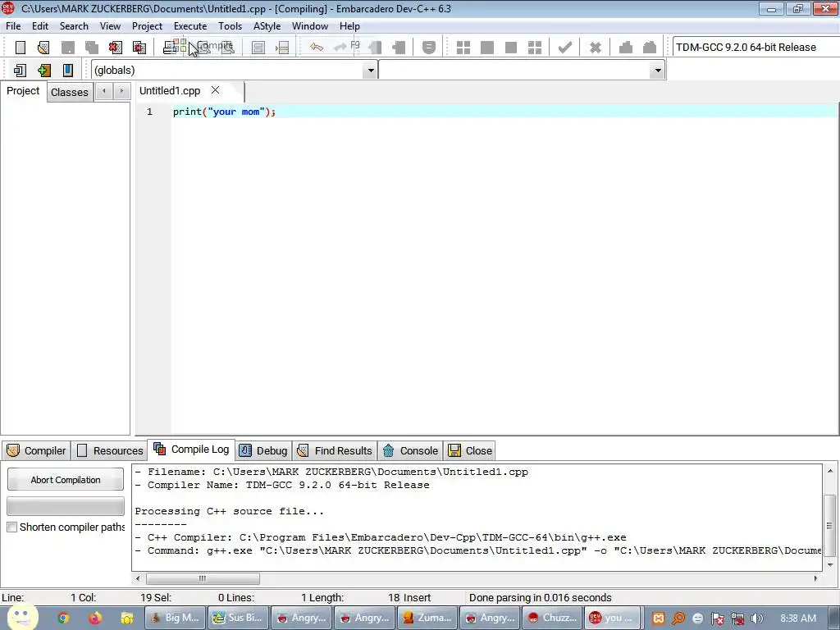Click the Stop Execution X icon
840x630 pixels.
[596, 48]
